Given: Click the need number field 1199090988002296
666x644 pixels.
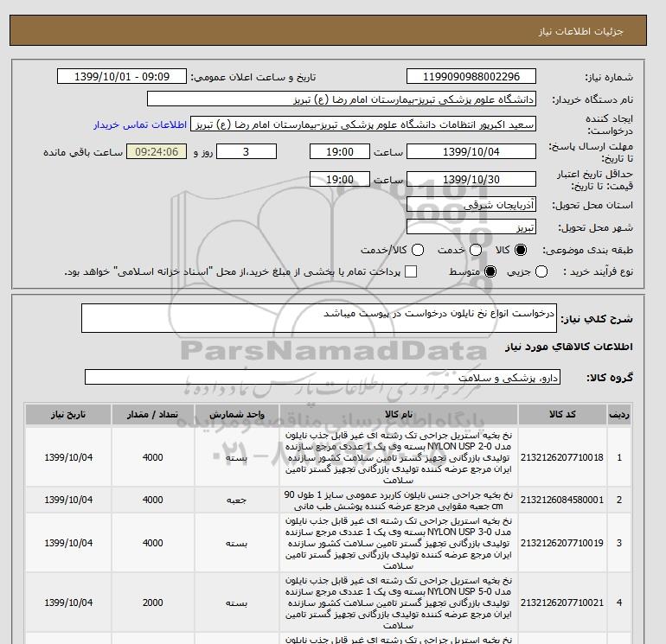Looking at the screenshot, I should pos(471,76).
